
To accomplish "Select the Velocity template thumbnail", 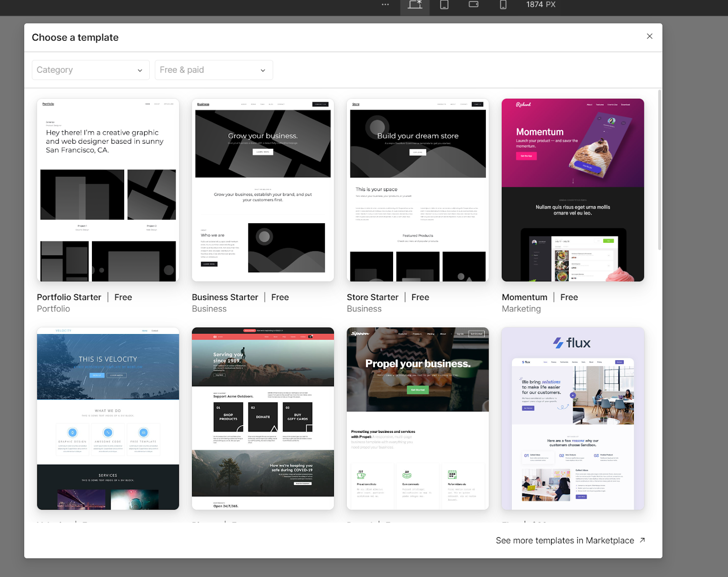I will 108,418.
